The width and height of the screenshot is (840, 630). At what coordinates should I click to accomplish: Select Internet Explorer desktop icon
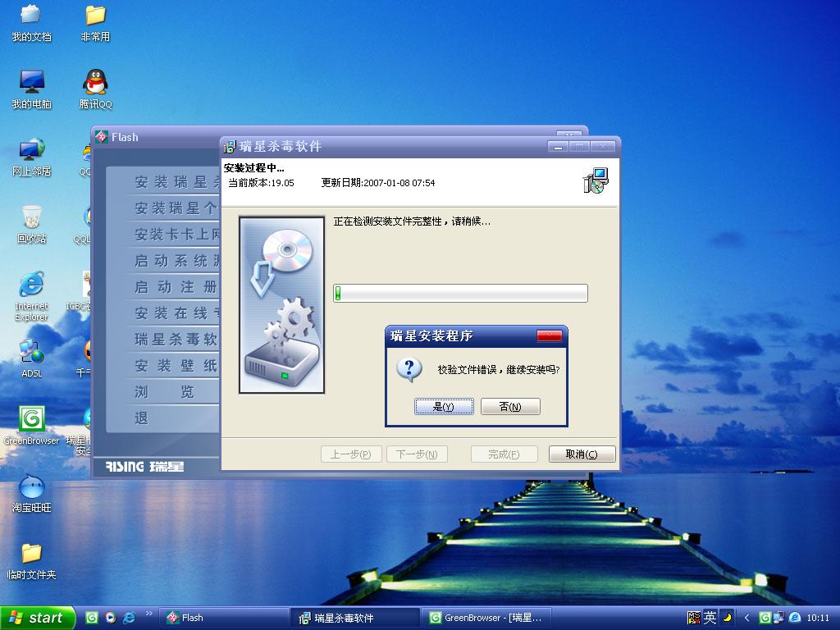(x=31, y=296)
